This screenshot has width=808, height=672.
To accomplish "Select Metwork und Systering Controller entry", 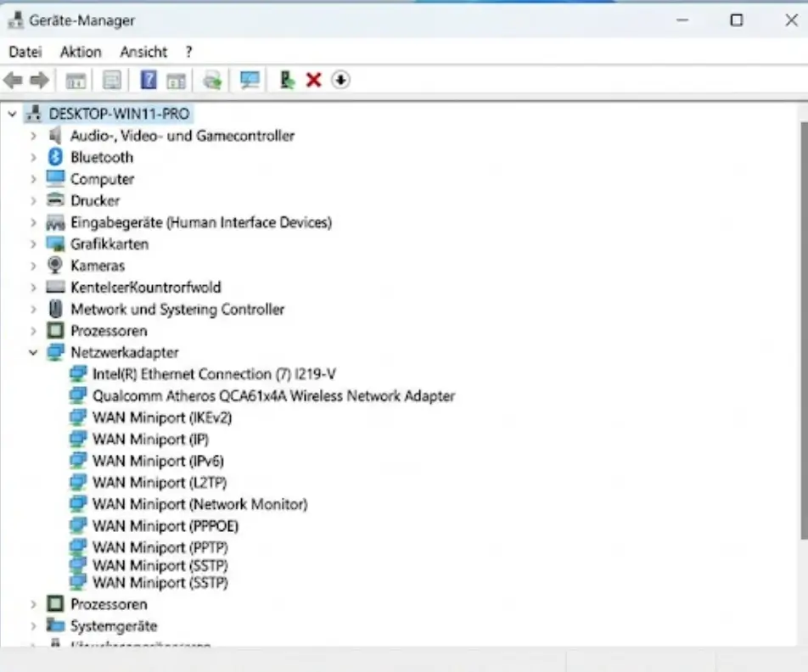I will pos(177,309).
